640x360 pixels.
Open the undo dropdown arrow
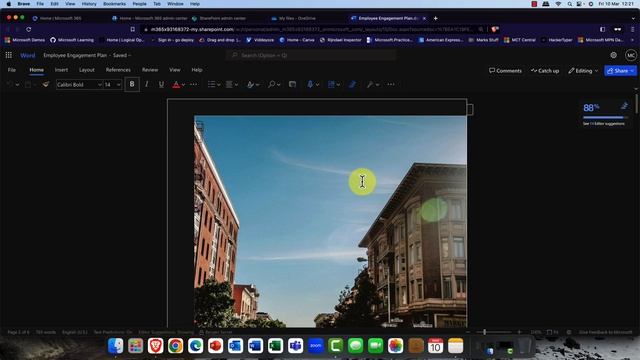coord(17,84)
